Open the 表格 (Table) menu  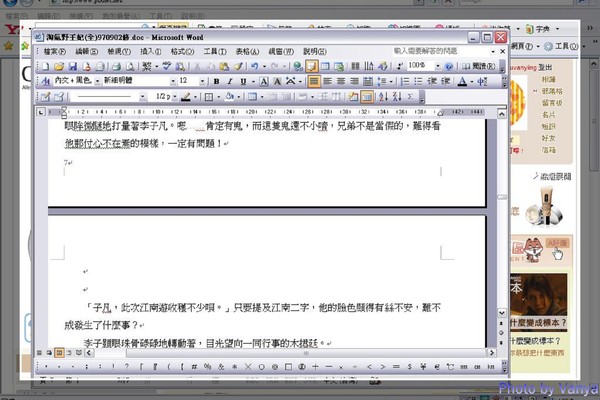tap(247, 51)
